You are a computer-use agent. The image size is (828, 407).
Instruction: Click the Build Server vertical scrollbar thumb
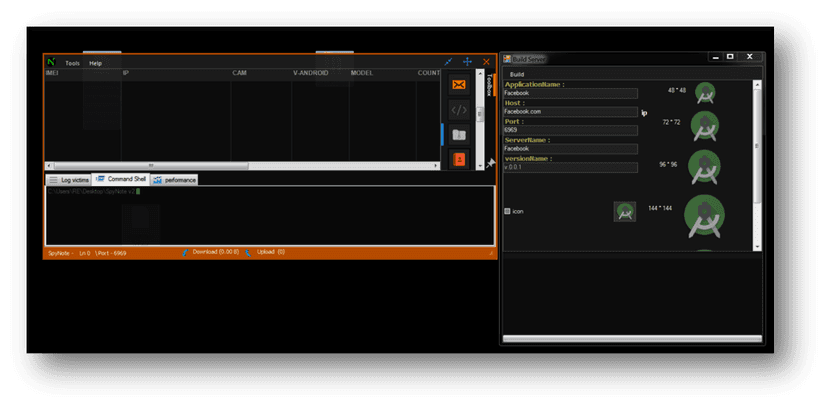(757, 145)
